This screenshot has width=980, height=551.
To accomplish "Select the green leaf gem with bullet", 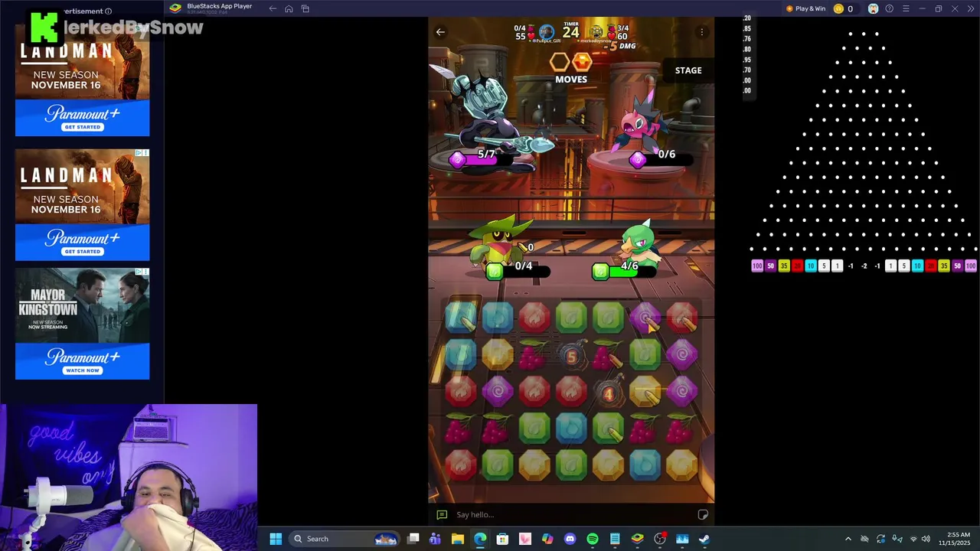I will pos(609,429).
